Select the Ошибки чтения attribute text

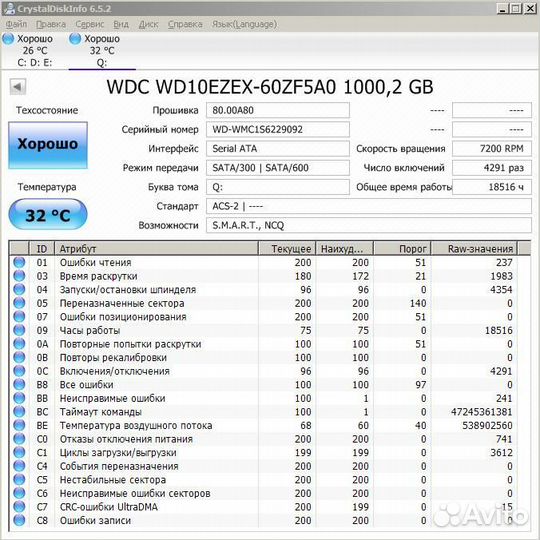point(95,262)
